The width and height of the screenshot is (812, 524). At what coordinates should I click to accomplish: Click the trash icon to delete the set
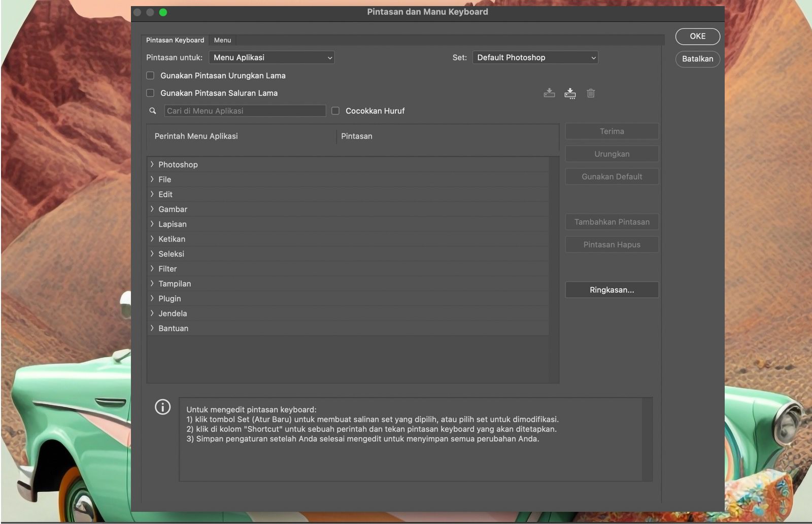coord(590,93)
